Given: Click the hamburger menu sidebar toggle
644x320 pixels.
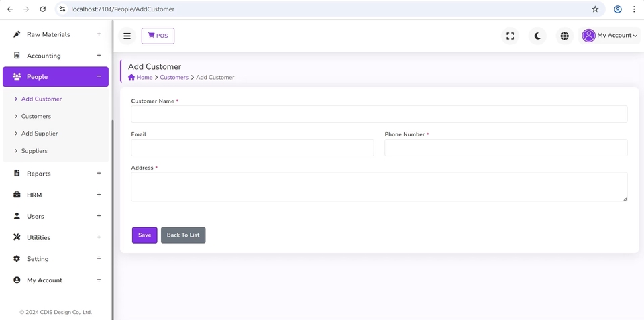Looking at the screenshot, I should pyautogui.click(x=127, y=36).
